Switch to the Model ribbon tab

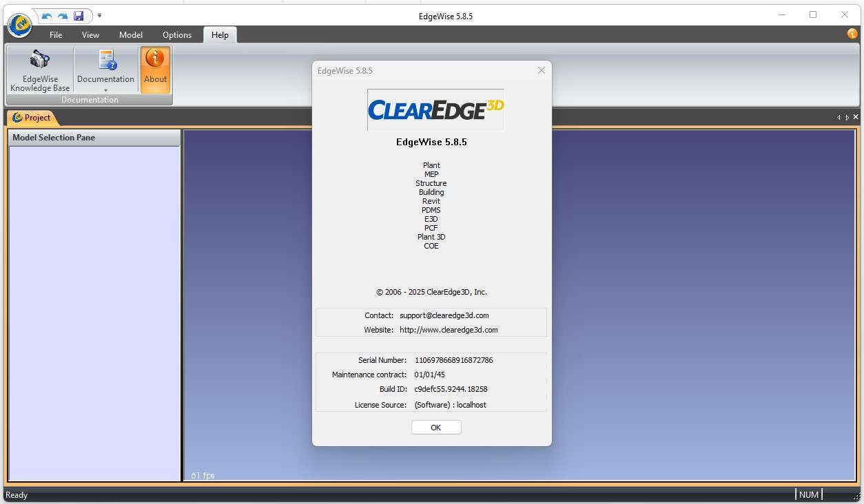(130, 35)
